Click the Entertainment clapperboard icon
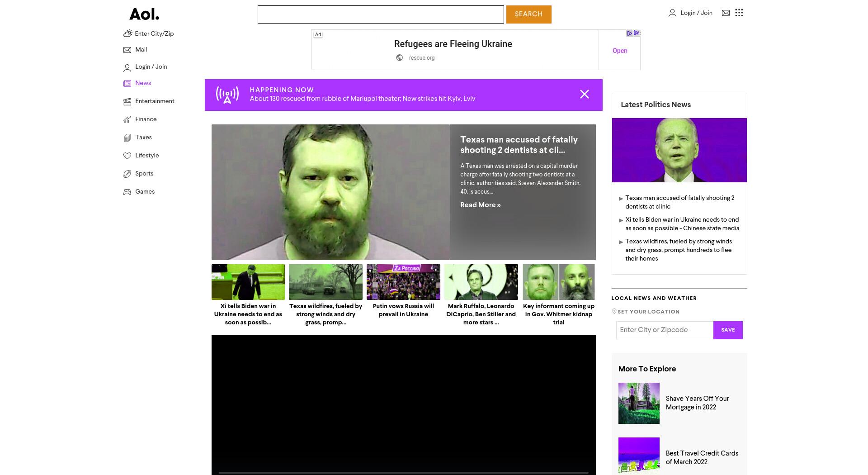The height and width of the screenshot is (475, 868). [x=127, y=101]
